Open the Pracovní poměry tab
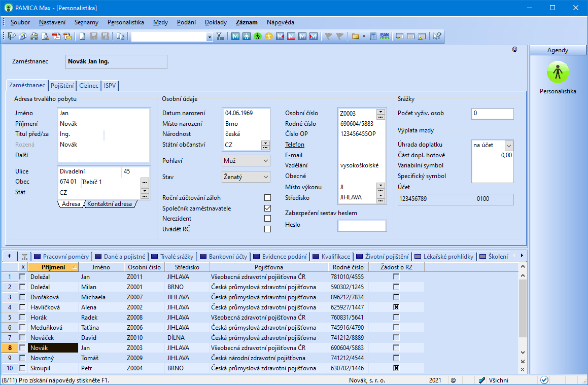The height and width of the screenshot is (385, 588). coord(62,257)
